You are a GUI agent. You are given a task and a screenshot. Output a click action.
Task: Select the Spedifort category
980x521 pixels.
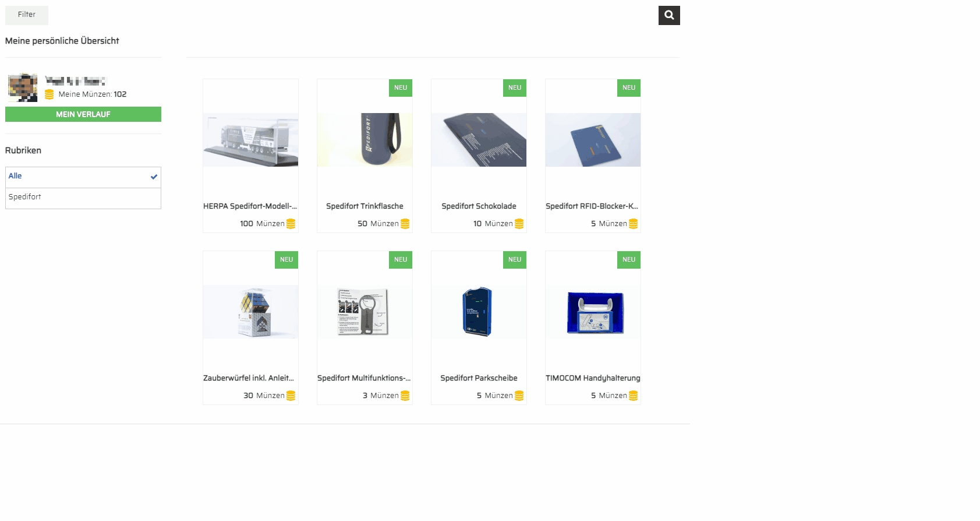83,198
